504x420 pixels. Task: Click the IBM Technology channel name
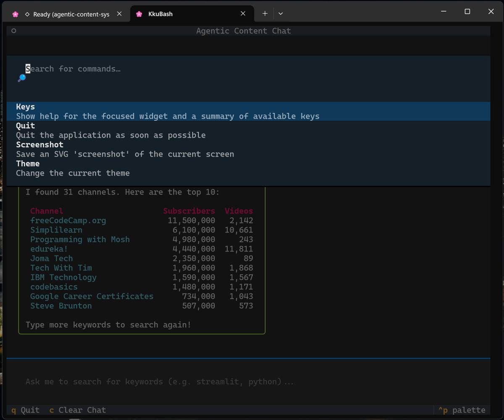tap(63, 277)
